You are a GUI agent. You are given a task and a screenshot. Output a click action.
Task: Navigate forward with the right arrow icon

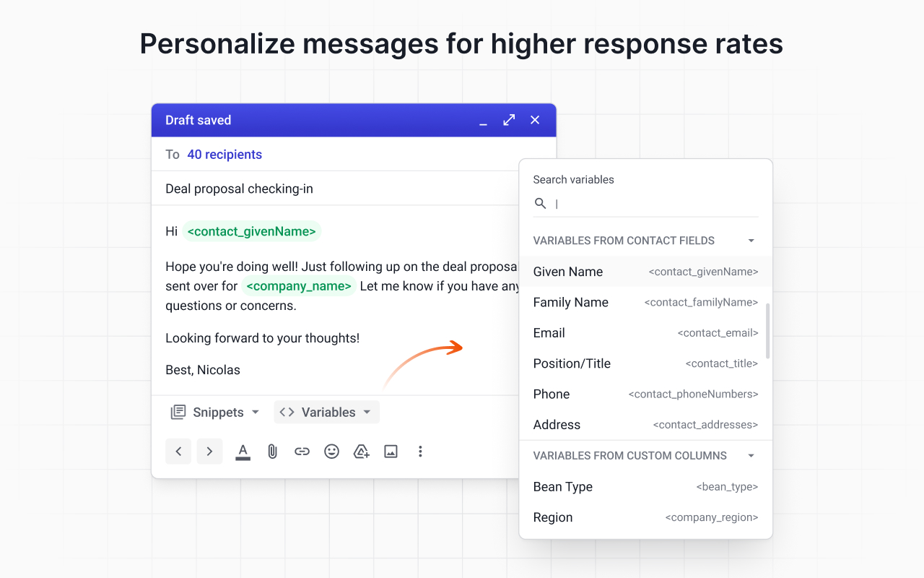(x=209, y=451)
